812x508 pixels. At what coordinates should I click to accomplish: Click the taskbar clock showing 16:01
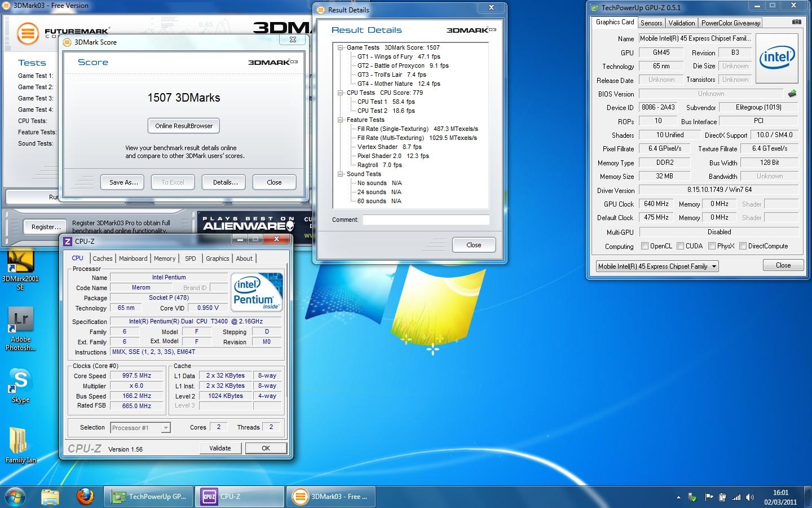(x=780, y=497)
